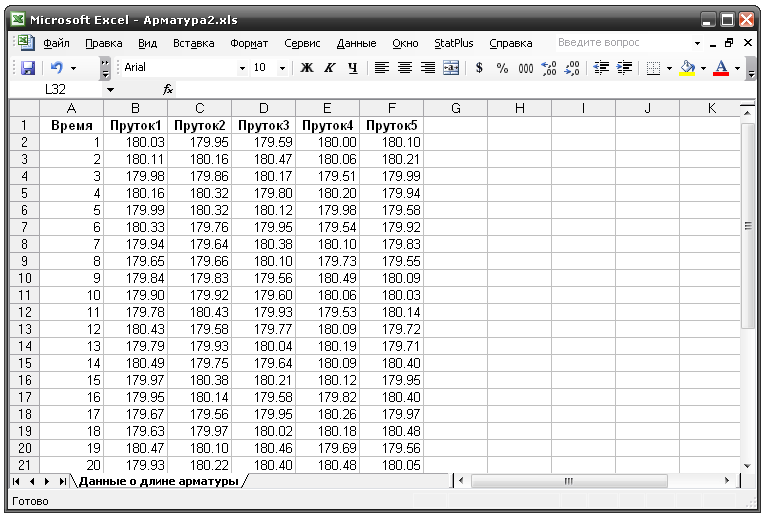The width and height of the screenshot is (765, 516).
Task: Open the StatPlus menu
Action: point(454,43)
